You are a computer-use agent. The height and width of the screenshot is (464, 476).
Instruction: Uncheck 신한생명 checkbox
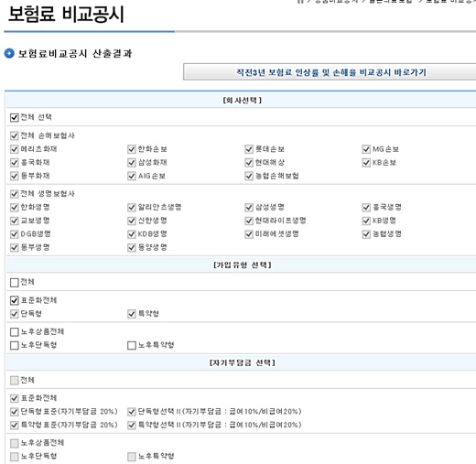tap(132, 221)
